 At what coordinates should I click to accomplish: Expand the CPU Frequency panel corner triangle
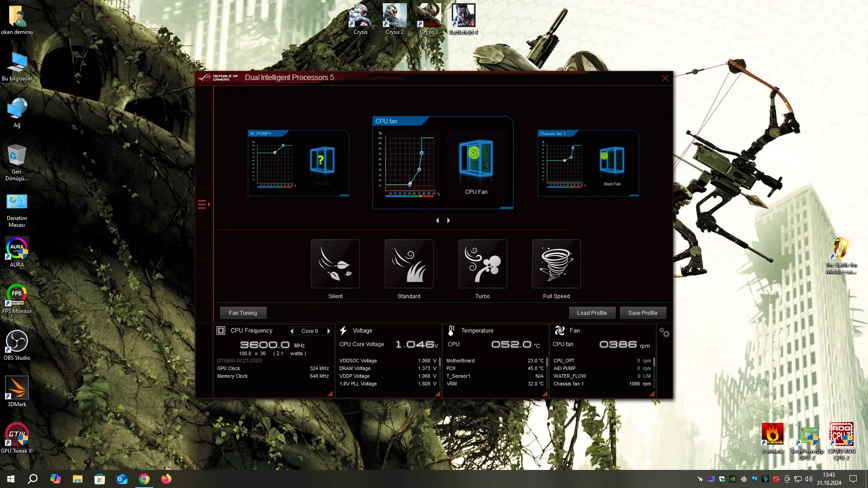click(330, 394)
